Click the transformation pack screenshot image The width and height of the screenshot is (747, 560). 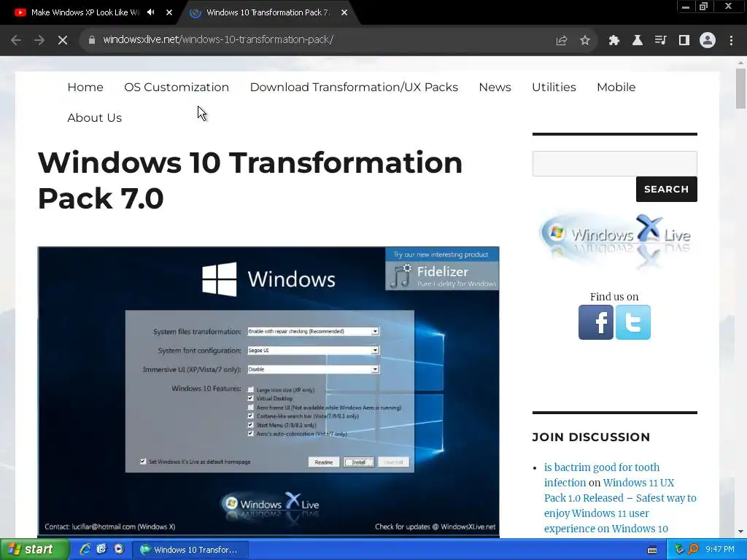coord(268,391)
